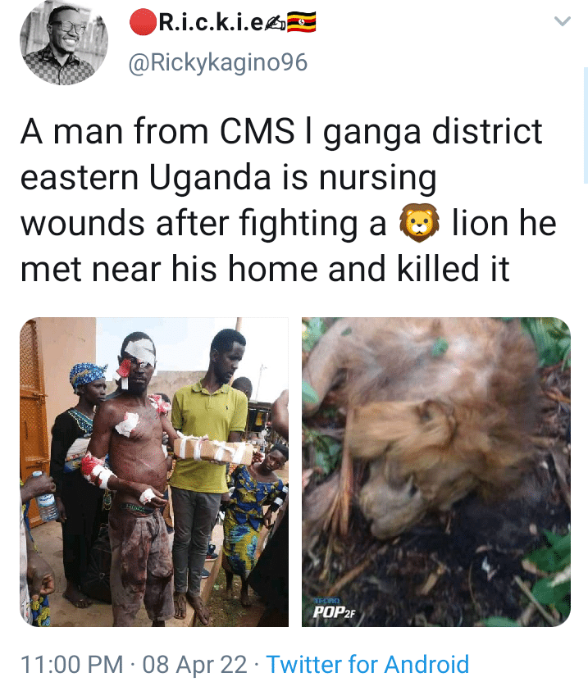Open Rickie's profile picture avatar
Image resolution: width=588 pixels, height=700 pixels.
coord(64,41)
